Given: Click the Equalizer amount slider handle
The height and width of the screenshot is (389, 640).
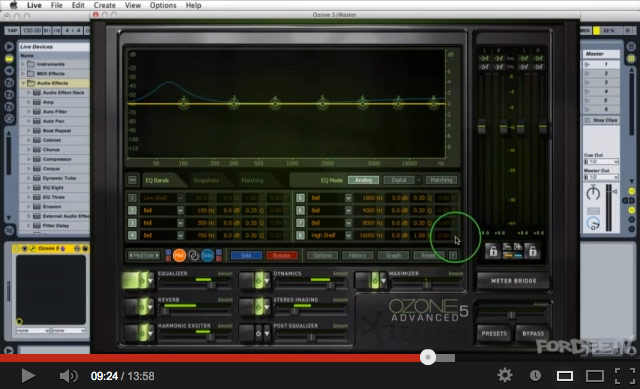Looking at the screenshot, I should (x=211, y=285).
